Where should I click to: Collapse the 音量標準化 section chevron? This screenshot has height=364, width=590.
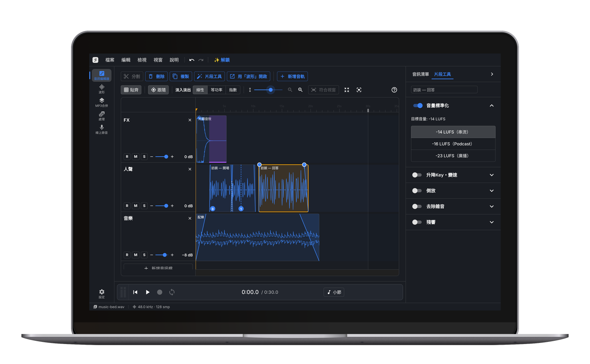coord(492,106)
